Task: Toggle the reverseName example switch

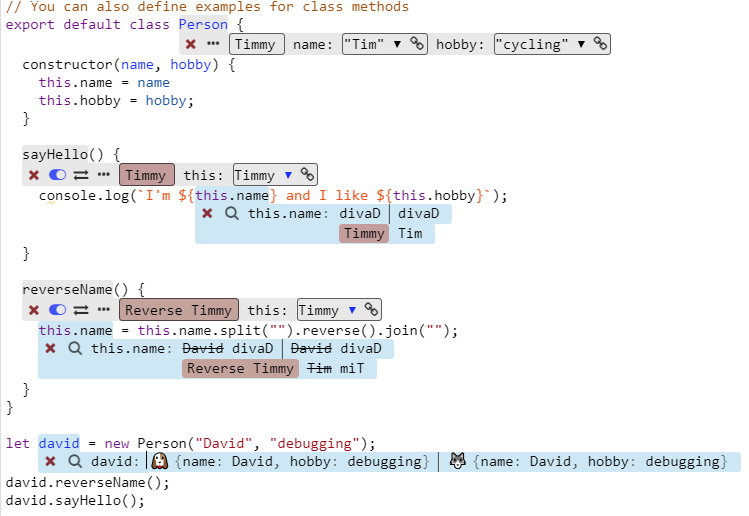Action: pyautogui.click(x=57, y=310)
